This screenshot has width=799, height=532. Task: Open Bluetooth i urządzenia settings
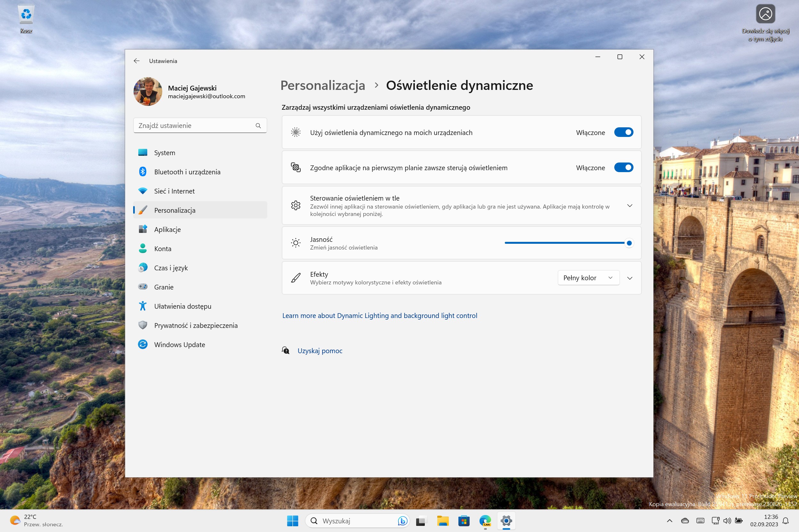pos(200,172)
